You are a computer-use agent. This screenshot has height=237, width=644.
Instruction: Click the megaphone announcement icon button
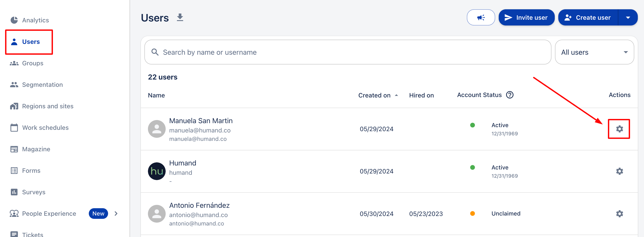481,17
